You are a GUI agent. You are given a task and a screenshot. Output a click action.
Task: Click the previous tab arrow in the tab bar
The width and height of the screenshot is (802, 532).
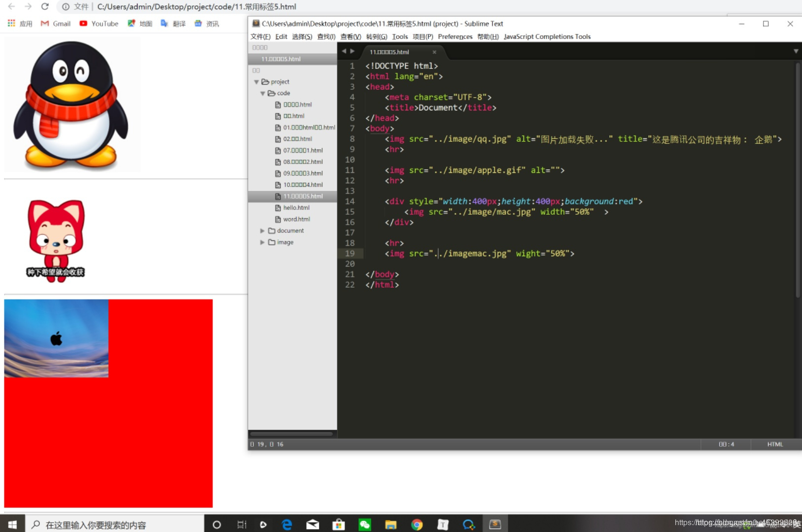[344, 51]
